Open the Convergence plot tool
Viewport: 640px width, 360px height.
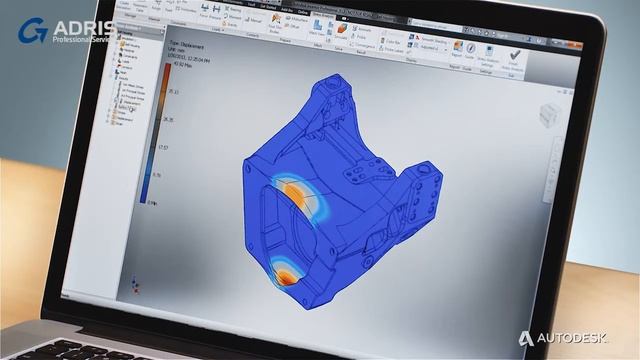362,45
